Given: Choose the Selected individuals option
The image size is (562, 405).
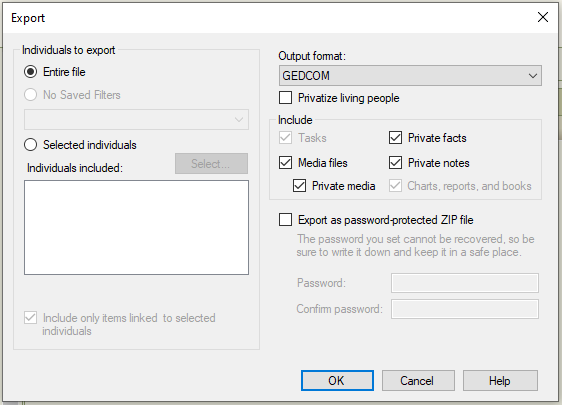Looking at the screenshot, I should tap(30, 145).
